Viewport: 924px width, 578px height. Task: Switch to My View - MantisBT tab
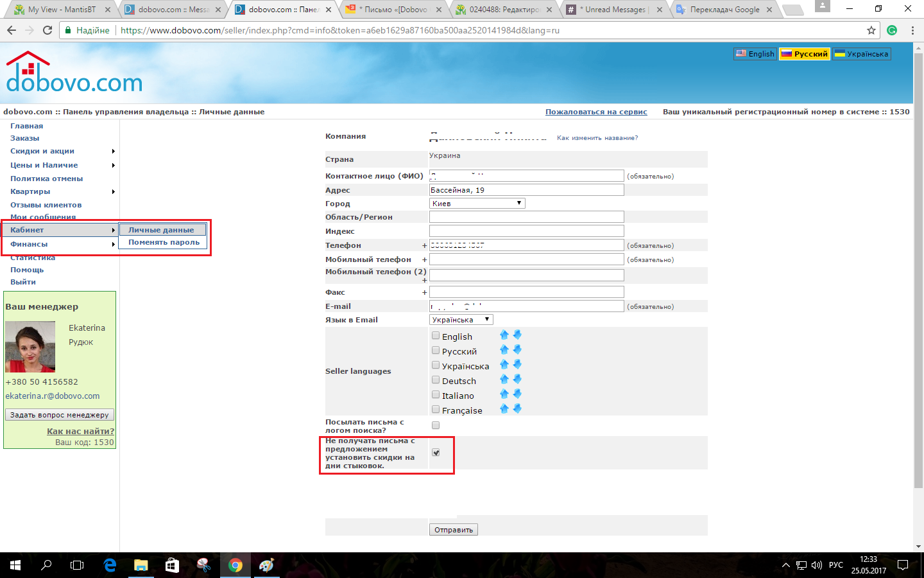(x=62, y=10)
